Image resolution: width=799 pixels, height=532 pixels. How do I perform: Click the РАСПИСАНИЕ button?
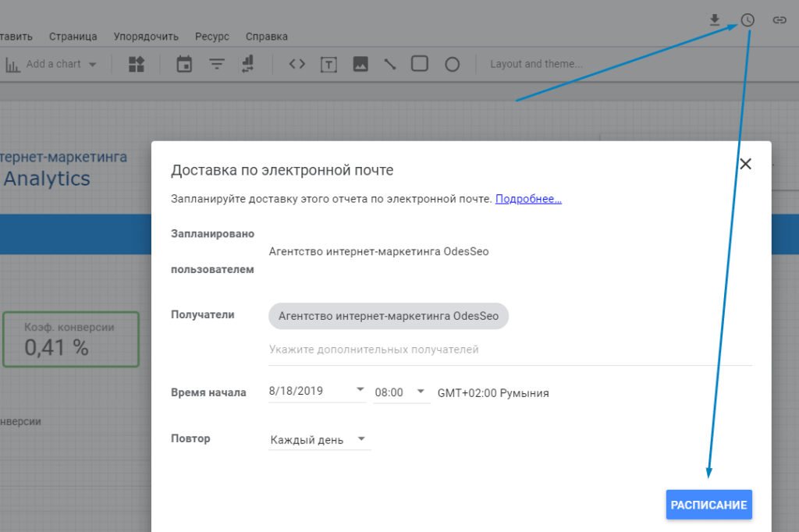pyautogui.click(x=708, y=505)
